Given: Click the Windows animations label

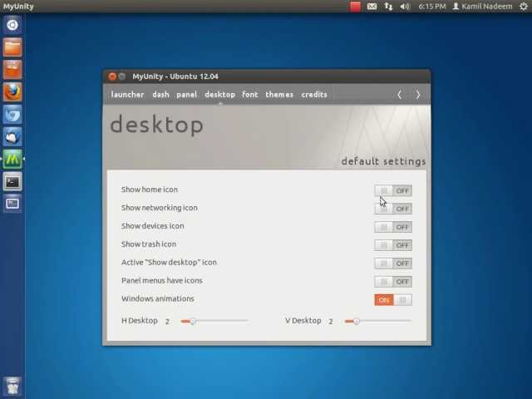Looking at the screenshot, I should coord(158,298).
